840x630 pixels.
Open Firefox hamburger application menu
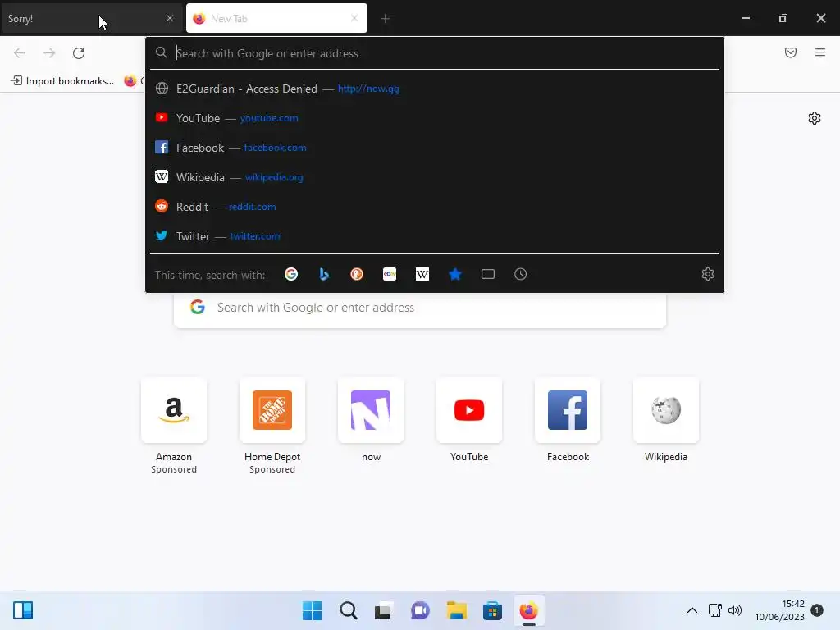click(820, 52)
